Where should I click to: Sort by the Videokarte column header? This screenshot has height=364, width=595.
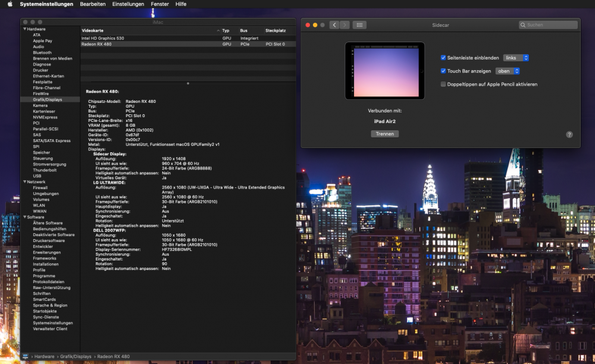151,30
